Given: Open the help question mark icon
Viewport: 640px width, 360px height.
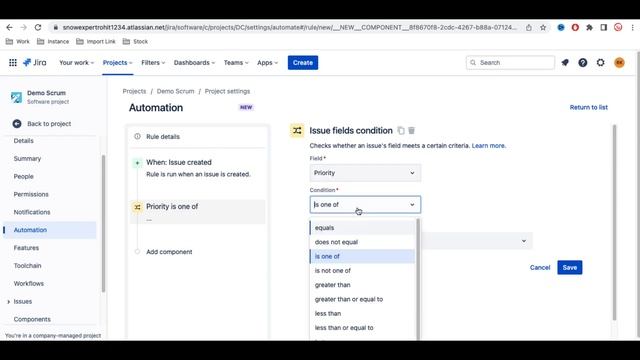Looking at the screenshot, I should pyautogui.click(x=582, y=62).
